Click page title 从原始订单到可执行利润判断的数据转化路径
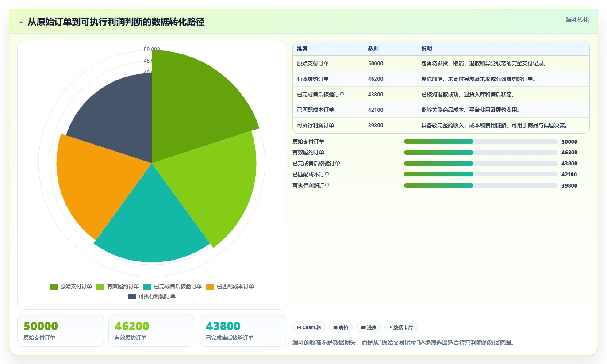This screenshot has height=364, width=607. point(116,22)
